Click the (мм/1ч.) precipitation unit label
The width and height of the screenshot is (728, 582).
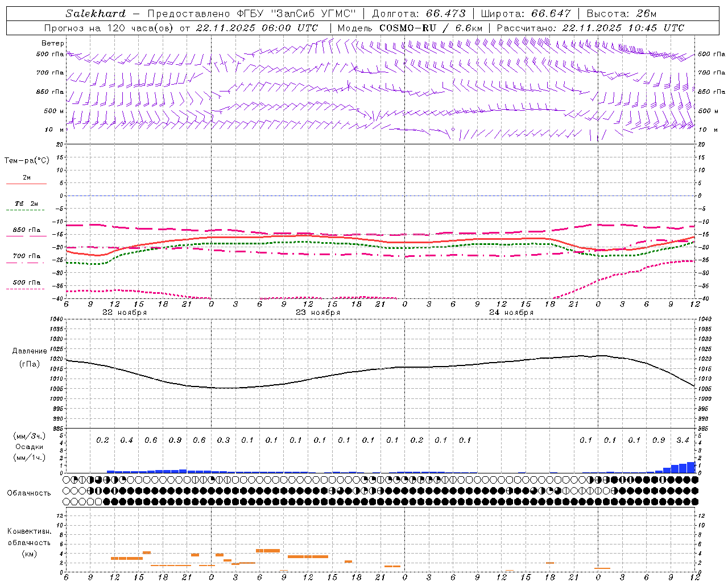click(30, 458)
